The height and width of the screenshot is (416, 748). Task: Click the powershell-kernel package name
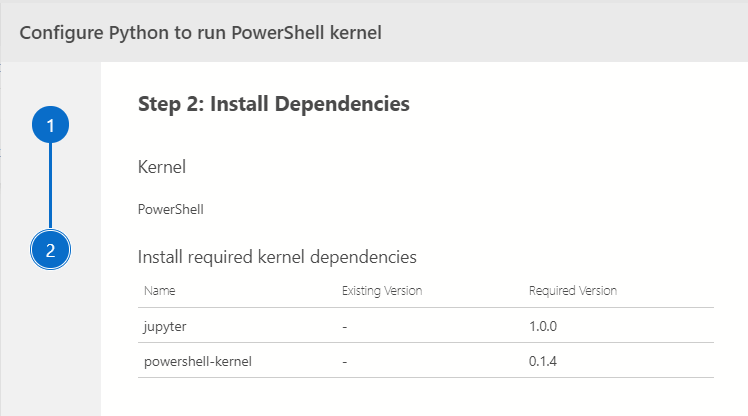pyautogui.click(x=198, y=361)
